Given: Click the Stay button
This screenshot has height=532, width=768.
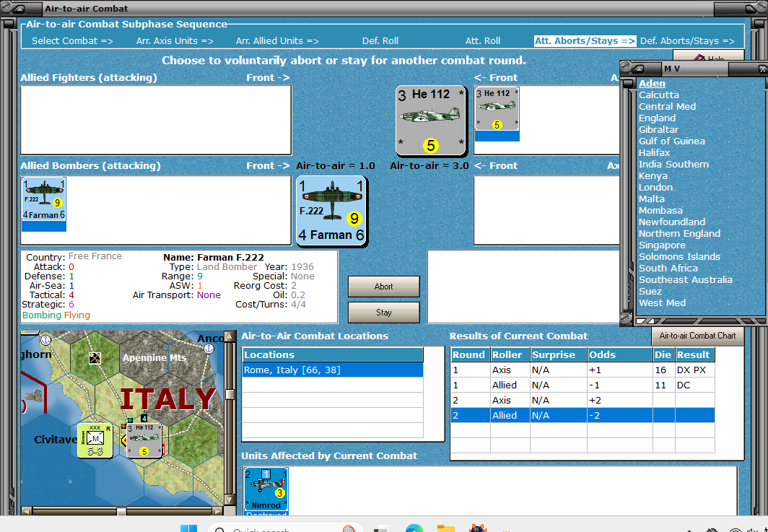Looking at the screenshot, I should 383,313.
